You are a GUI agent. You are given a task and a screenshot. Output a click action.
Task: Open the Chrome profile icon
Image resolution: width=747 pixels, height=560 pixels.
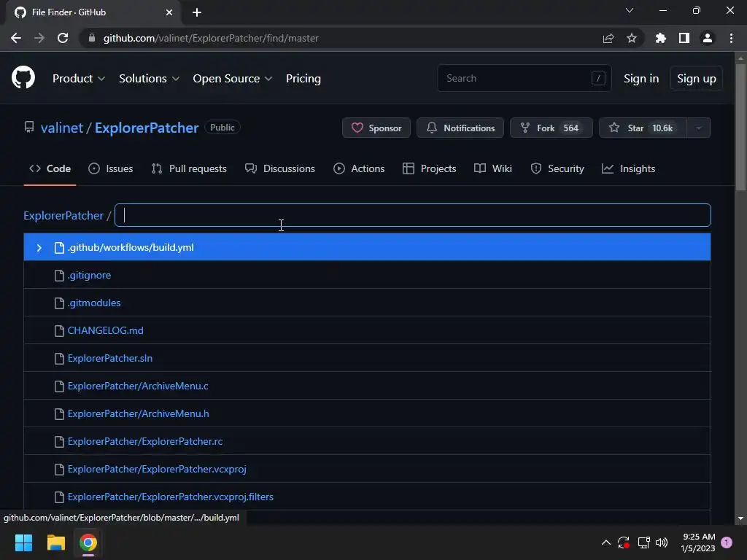[708, 38]
